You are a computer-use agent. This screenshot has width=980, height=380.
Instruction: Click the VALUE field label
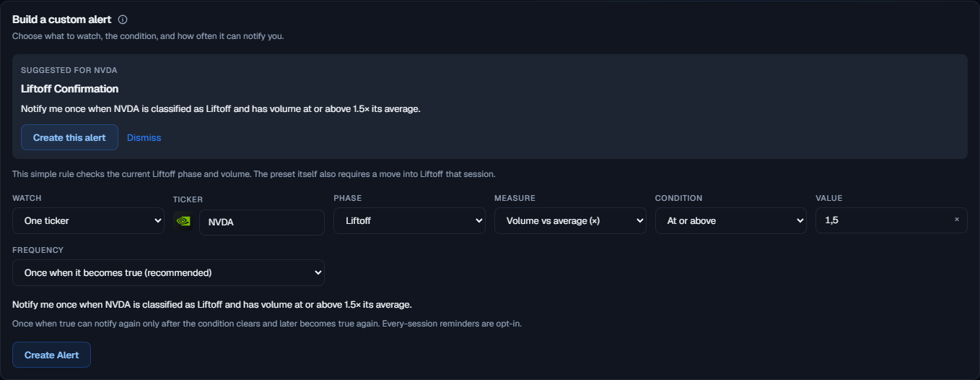coord(829,198)
